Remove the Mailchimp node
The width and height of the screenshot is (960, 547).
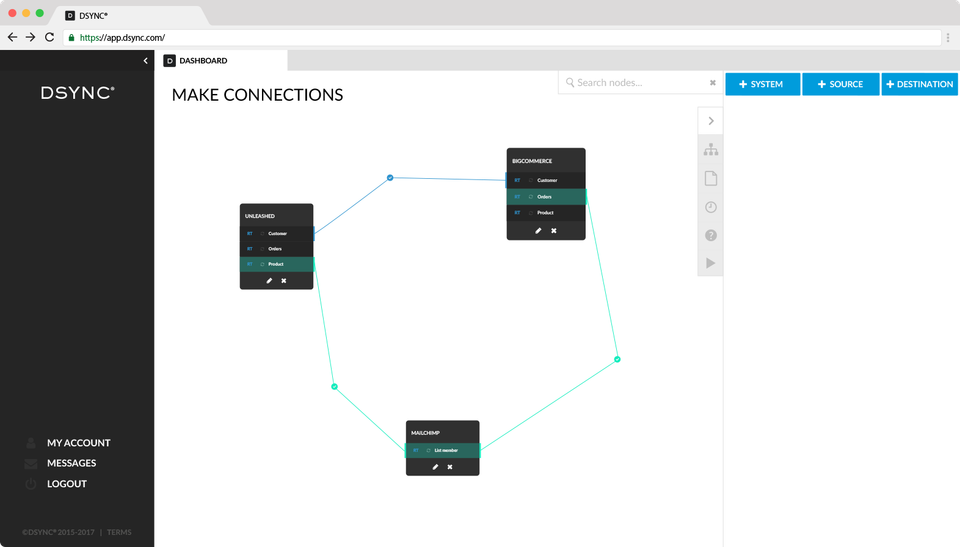(x=450, y=467)
